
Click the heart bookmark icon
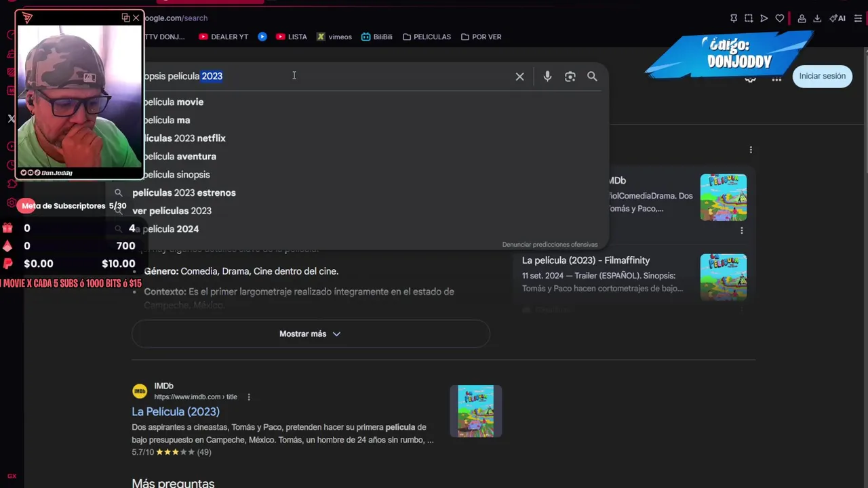[x=780, y=18]
